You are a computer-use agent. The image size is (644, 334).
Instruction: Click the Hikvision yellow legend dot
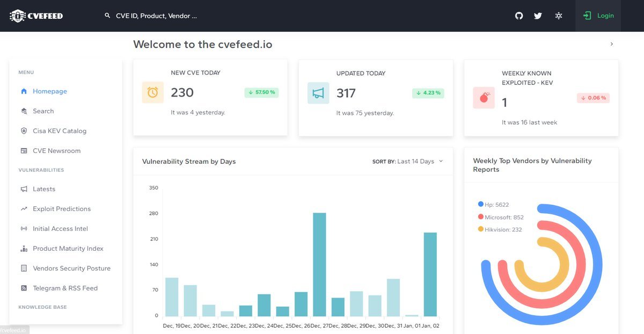[x=481, y=229]
